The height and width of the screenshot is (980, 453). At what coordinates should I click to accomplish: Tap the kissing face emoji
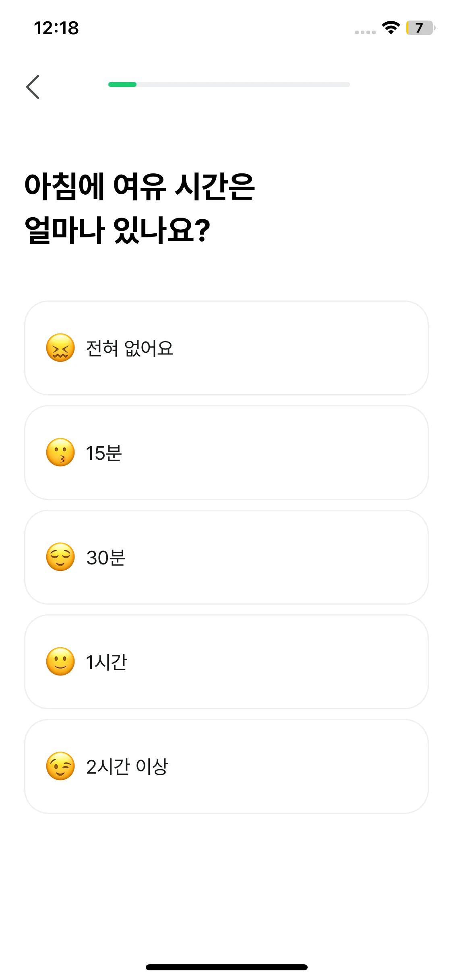(x=60, y=453)
